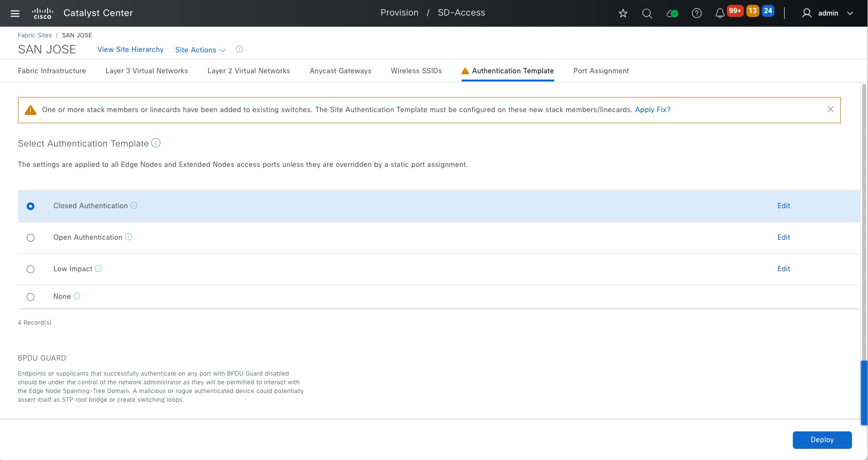
Task: Open the hamburger navigation menu
Action: coord(15,13)
